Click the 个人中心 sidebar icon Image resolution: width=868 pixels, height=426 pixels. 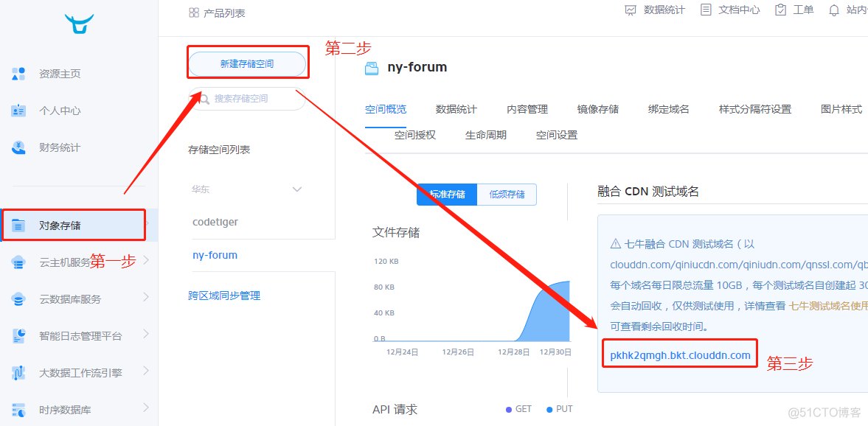[x=18, y=111]
